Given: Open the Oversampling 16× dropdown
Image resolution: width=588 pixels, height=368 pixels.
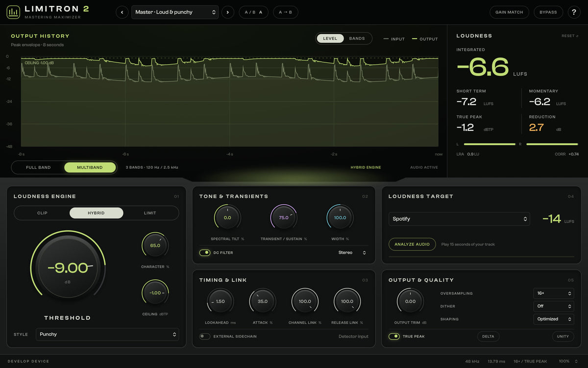Looking at the screenshot, I should click(554, 293).
